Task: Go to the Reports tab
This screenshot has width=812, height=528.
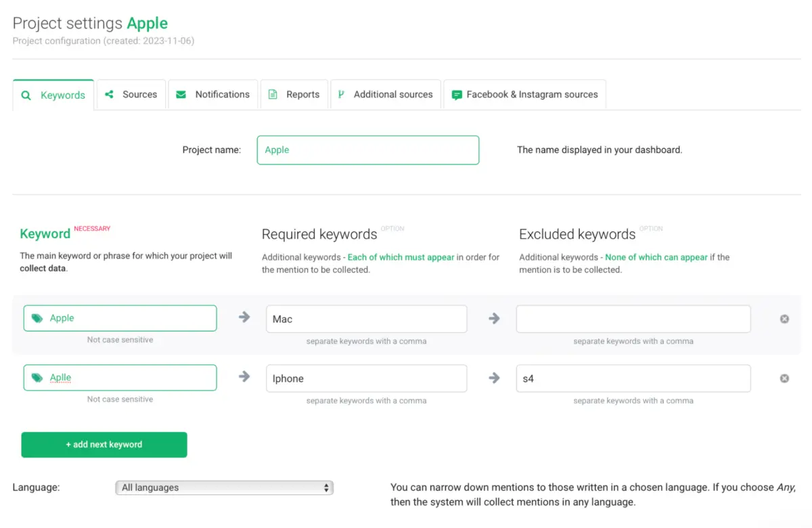Action: [x=294, y=95]
